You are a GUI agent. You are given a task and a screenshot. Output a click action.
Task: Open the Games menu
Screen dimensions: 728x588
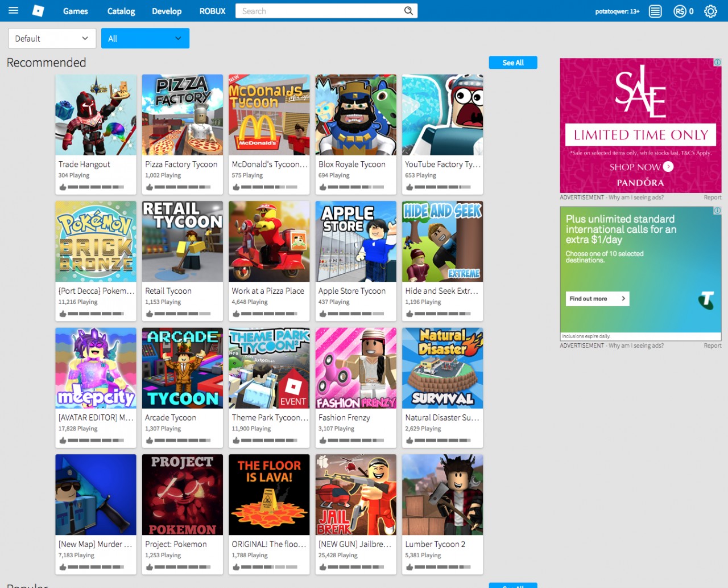click(x=75, y=11)
